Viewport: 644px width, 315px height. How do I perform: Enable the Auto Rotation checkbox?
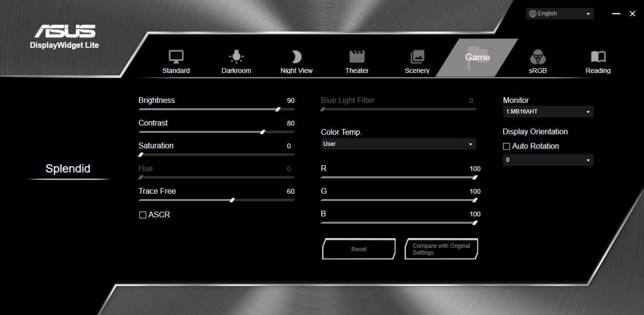click(x=507, y=146)
